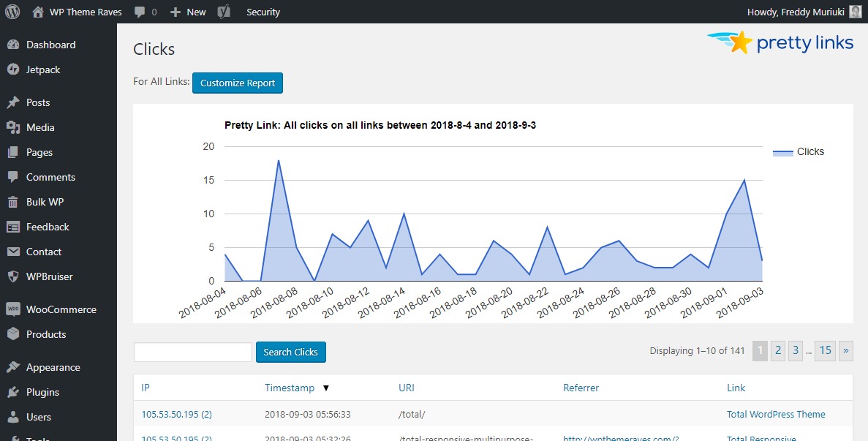Click the plus icon for New content
868x441 pixels.
(x=176, y=12)
